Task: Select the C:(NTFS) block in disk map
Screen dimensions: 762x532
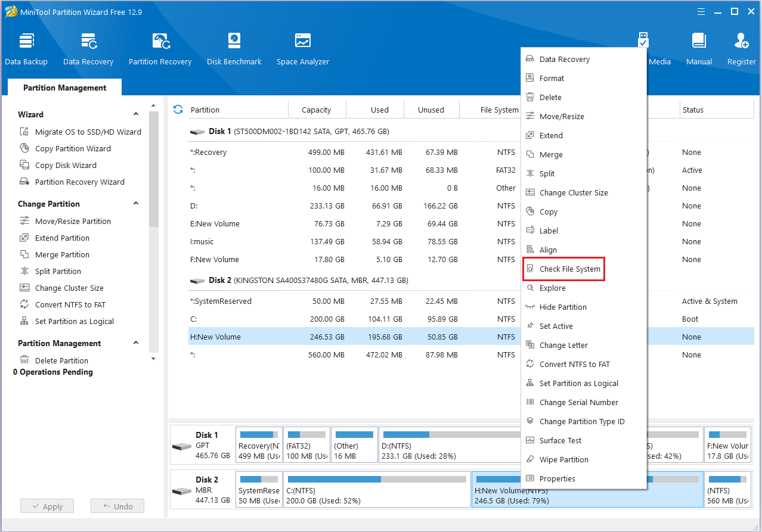Action: [x=376, y=490]
